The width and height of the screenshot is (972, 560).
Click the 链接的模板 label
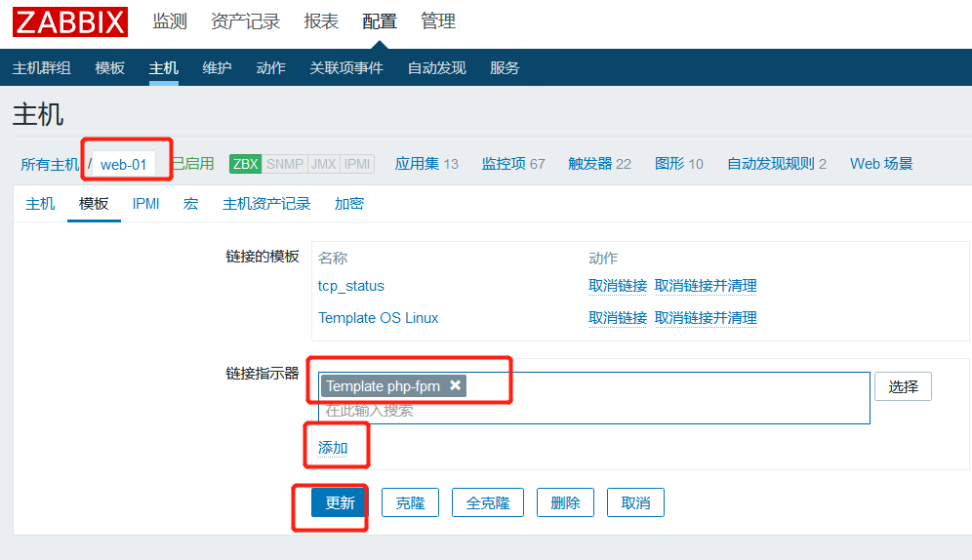pyautogui.click(x=263, y=256)
